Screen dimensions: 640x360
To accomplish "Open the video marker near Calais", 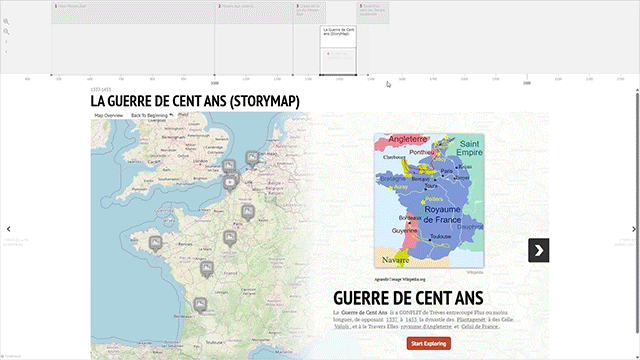I will point(230,184).
